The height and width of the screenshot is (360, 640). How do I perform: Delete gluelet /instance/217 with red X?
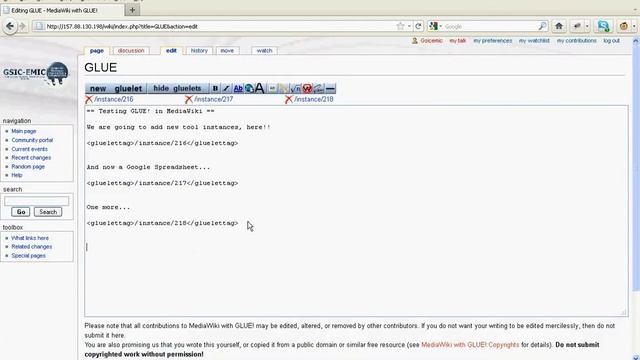click(189, 99)
